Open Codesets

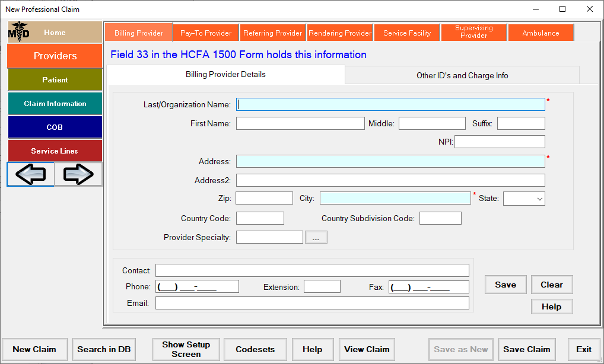tap(255, 349)
